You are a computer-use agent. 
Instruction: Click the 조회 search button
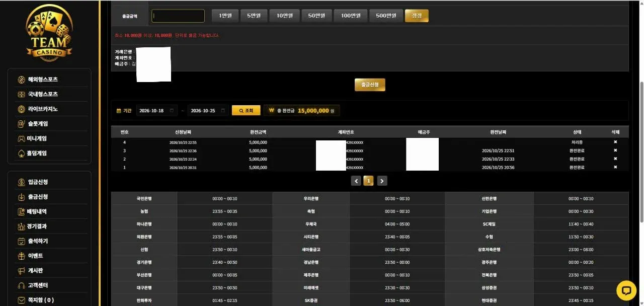pos(246,111)
